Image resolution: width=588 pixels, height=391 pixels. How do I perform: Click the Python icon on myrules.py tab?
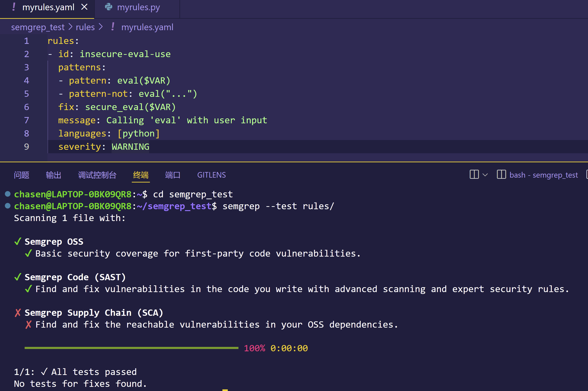[109, 7]
